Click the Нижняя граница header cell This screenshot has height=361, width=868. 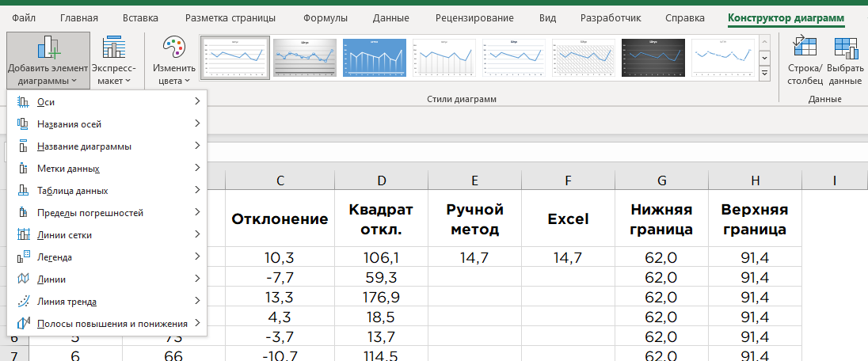click(661, 219)
